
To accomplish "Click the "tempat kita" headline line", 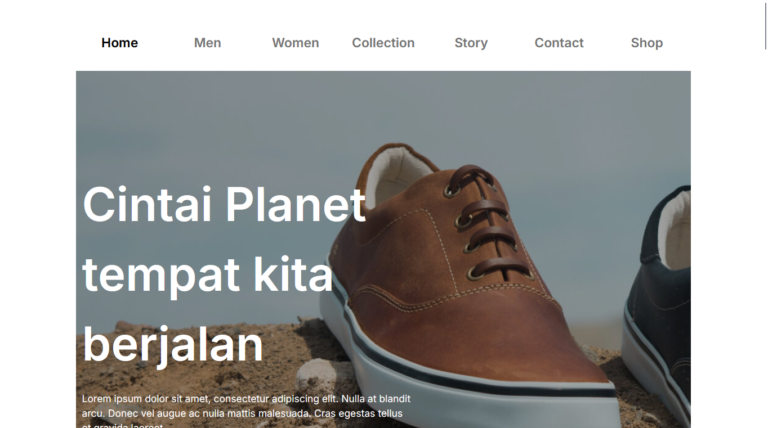I will pyautogui.click(x=208, y=275).
